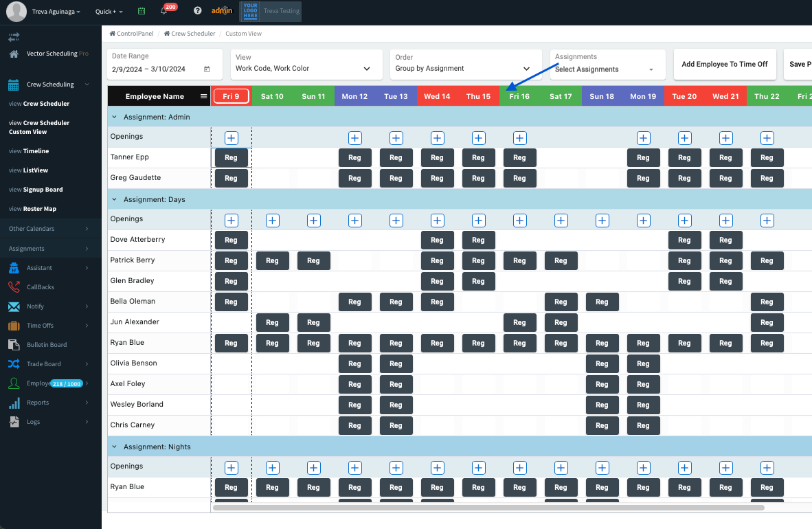812x529 pixels.
Task: Add opening on Thu 22 for Admin
Action: [767, 138]
